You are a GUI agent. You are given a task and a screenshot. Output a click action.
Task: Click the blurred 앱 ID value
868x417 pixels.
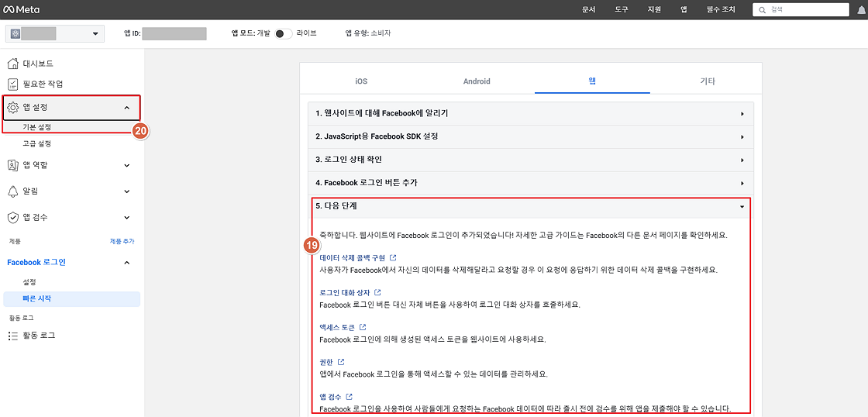point(174,34)
